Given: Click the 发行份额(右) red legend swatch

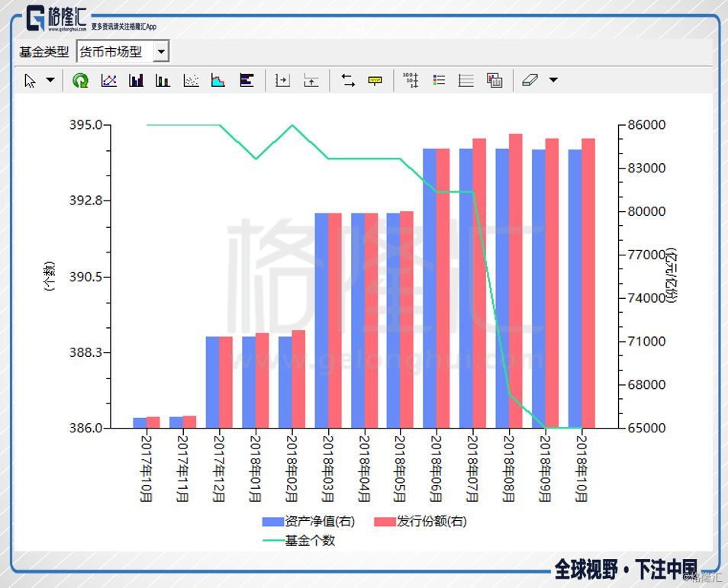Looking at the screenshot, I should pos(385,522).
